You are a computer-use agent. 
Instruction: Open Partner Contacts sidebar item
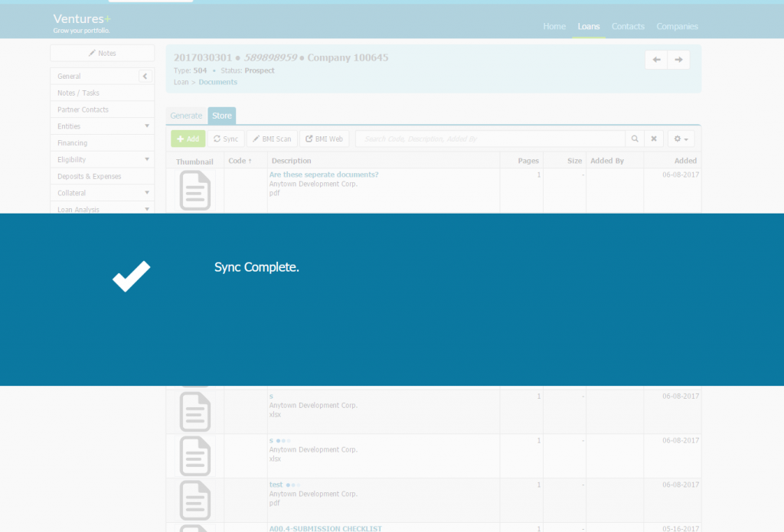102,109
